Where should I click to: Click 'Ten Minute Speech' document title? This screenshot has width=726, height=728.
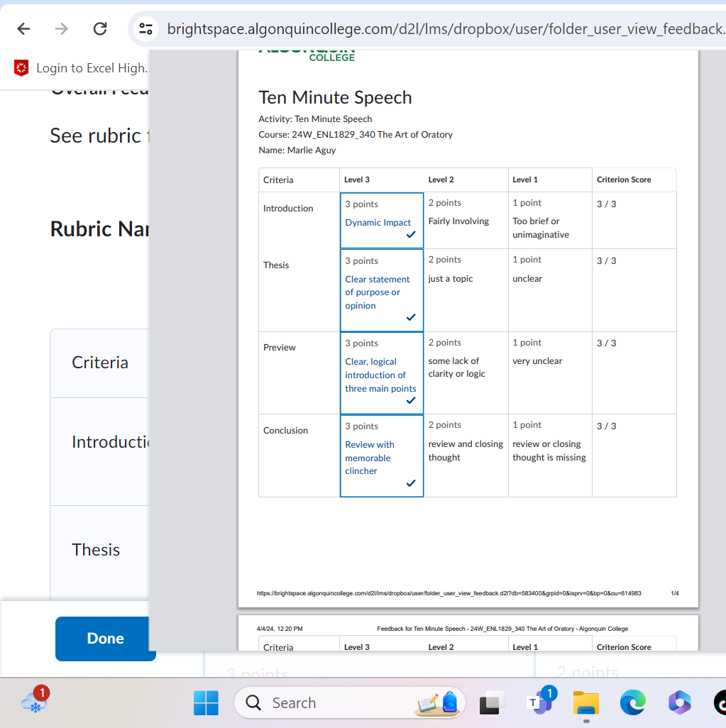click(x=335, y=97)
